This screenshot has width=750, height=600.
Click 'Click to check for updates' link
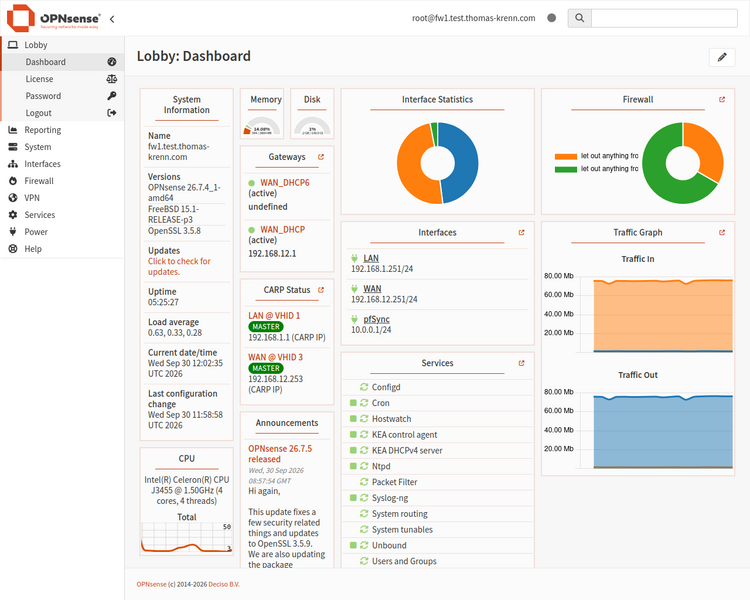[x=179, y=267]
